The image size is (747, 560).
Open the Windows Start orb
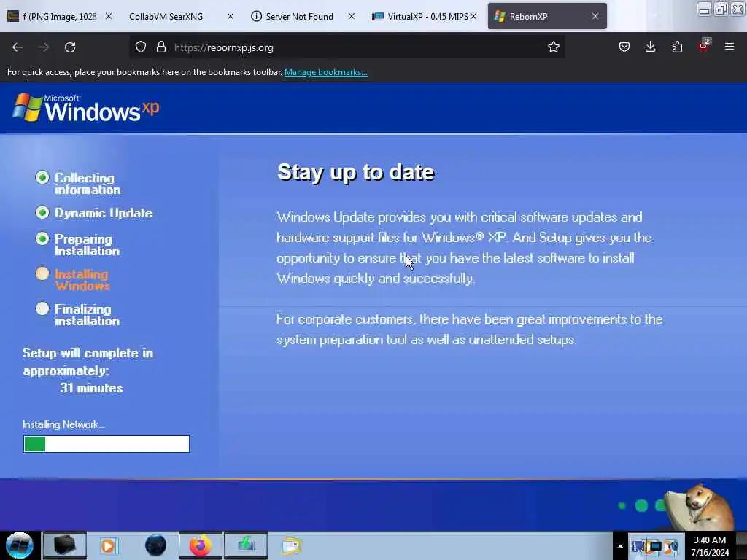click(20, 545)
